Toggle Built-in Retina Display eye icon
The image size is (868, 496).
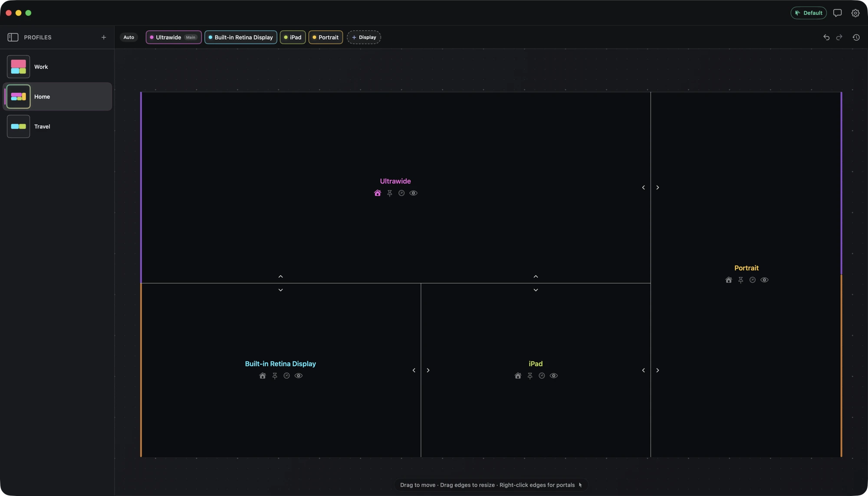[x=299, y=376]
